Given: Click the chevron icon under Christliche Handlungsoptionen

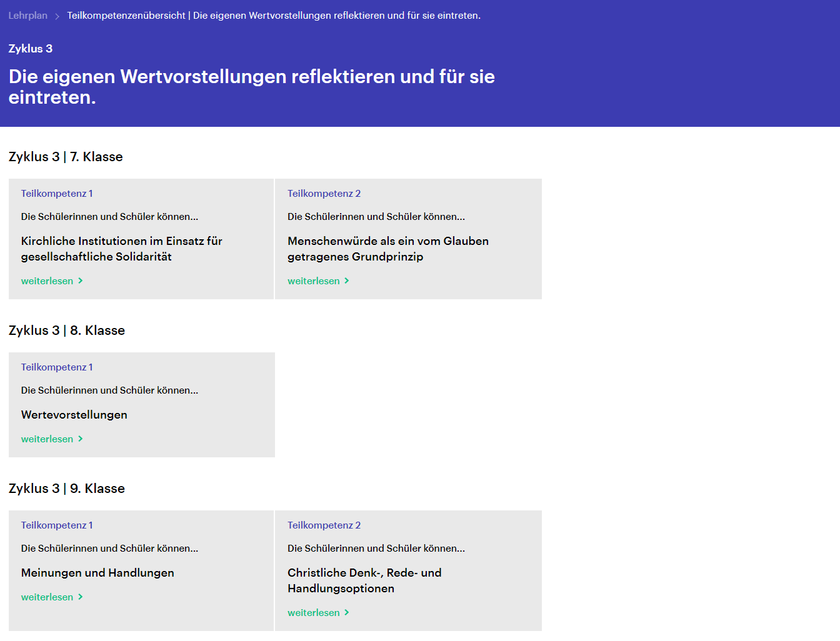Looking at the screenshot, I should coord(347,613).
